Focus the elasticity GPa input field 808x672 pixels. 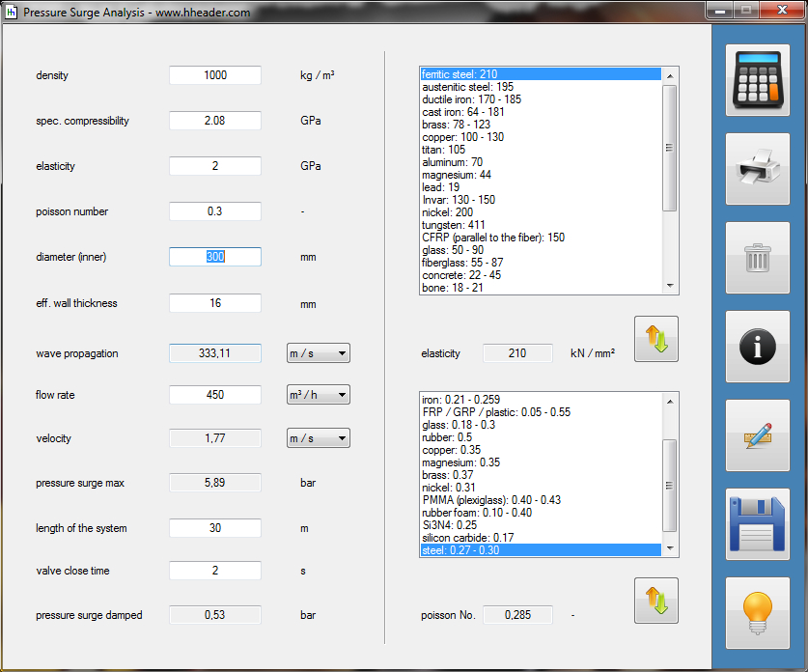(215, 166)
